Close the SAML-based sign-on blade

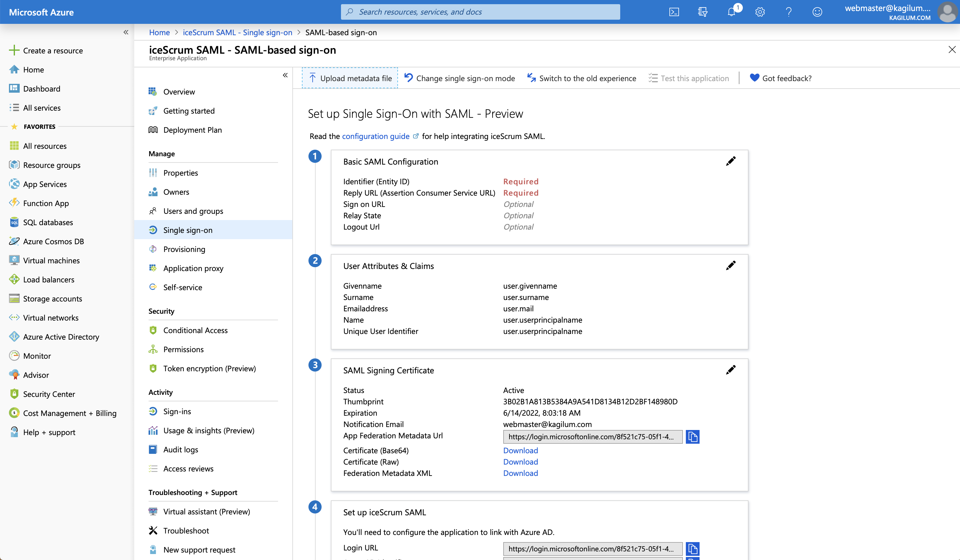click(952, 50)
